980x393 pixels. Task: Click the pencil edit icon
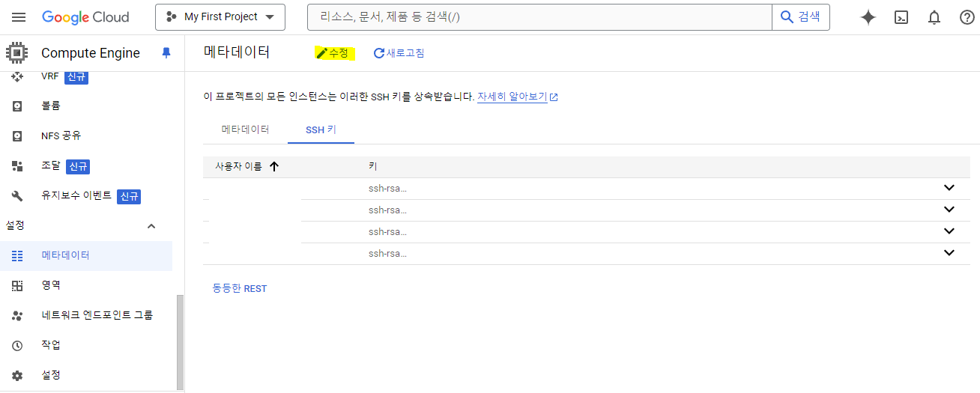322,53
